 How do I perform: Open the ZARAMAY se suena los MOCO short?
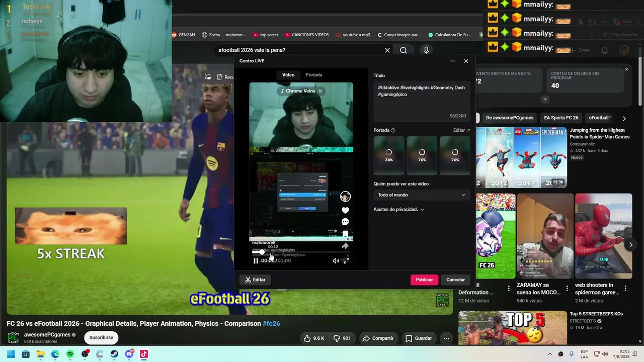545,236
